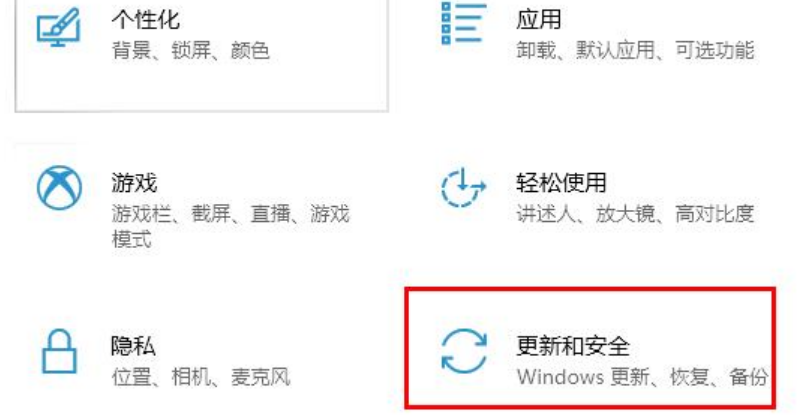Click the Personalization paintbrush monitor icon
This screenshot has height=418, width=797.
click(58, 27)
